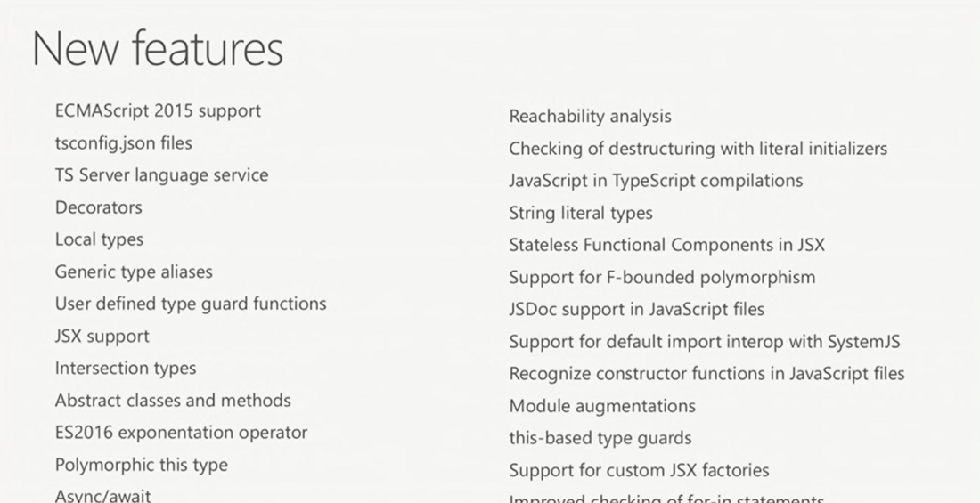Select "JavaScript in TypeScript compilations" line

[656, 181]
